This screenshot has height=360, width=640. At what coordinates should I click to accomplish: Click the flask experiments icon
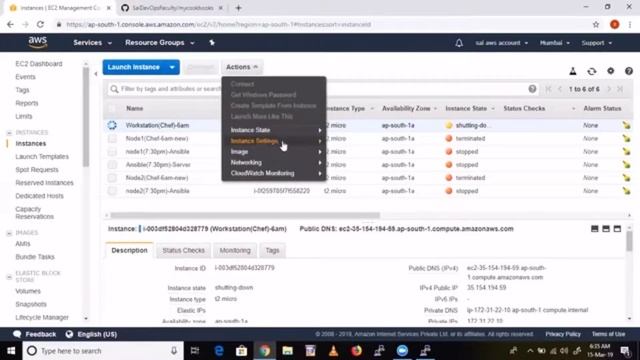coord(573,71)
